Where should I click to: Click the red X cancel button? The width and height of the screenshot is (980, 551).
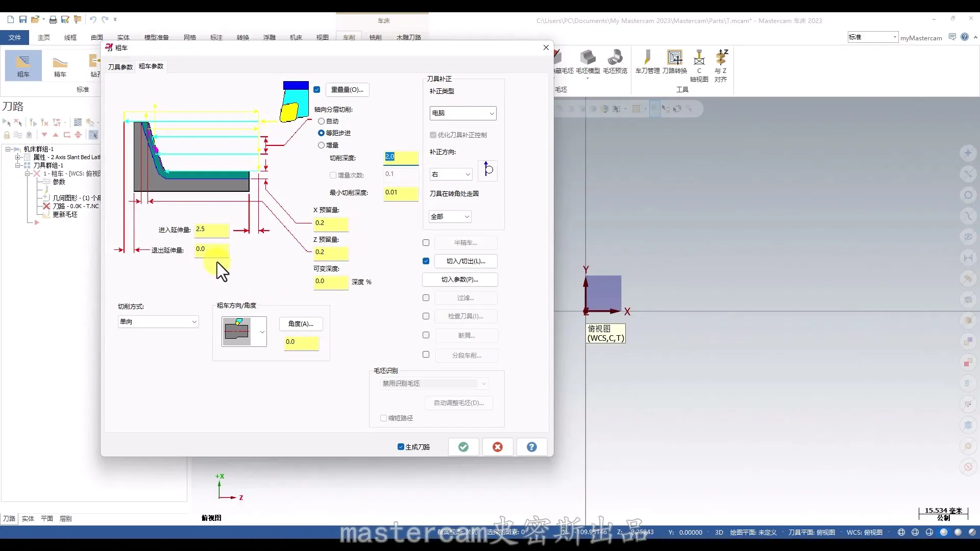[x=498, y=447]
